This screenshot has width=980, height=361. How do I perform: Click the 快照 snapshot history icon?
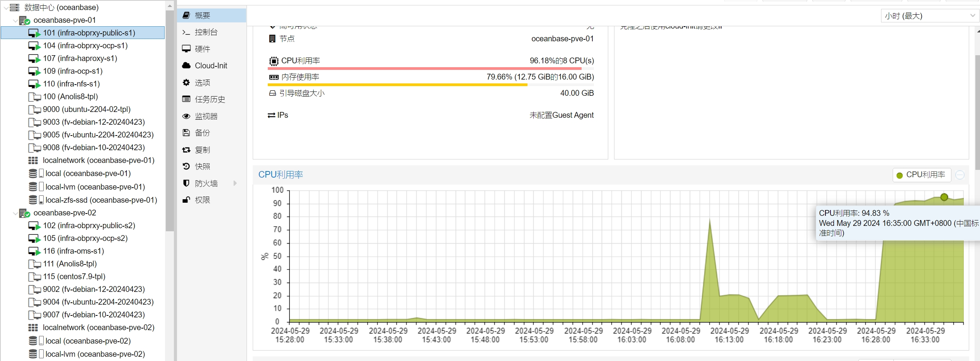pyautogui.click(x=186, y=166)
